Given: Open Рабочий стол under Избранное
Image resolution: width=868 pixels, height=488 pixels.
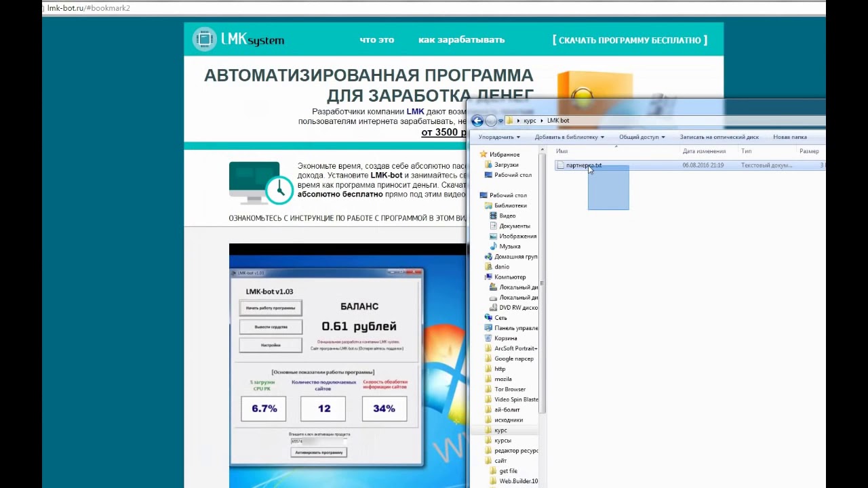Looking at the screenshot, I should pyautogui.click(x=508, y=175).
